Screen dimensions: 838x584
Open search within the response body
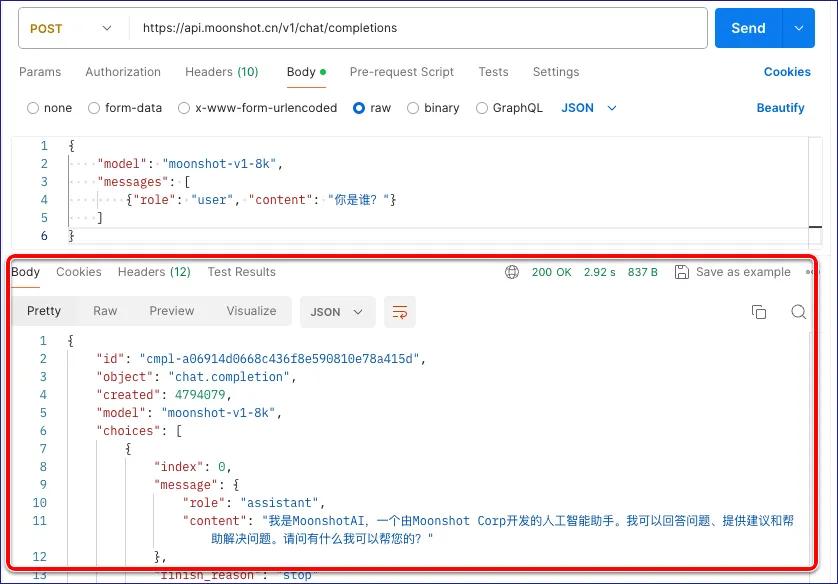798,312
